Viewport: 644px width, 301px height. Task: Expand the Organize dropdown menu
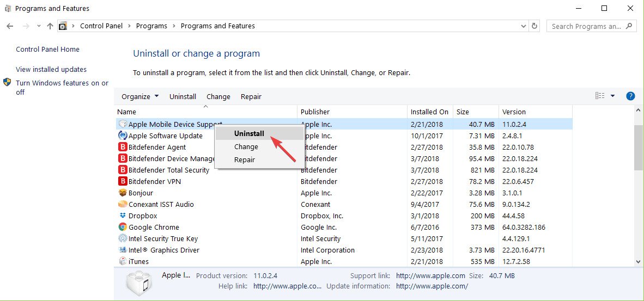pos(140,97)
